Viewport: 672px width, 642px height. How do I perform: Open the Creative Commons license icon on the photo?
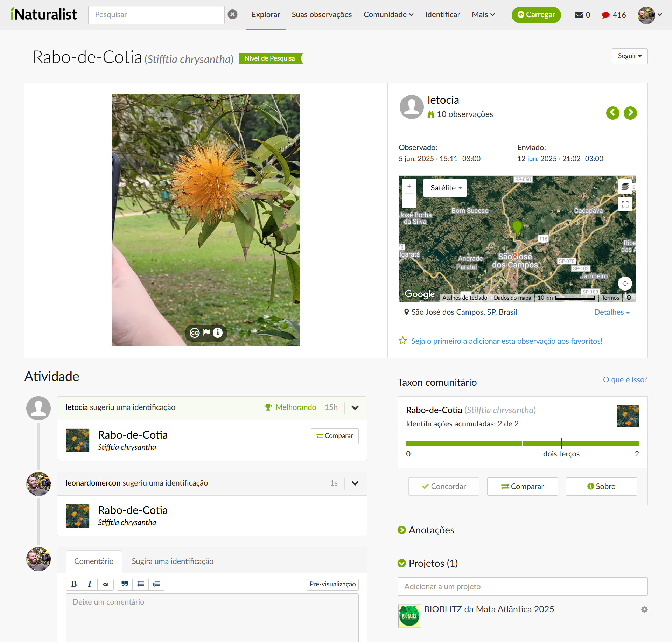[x=195, y=333]
